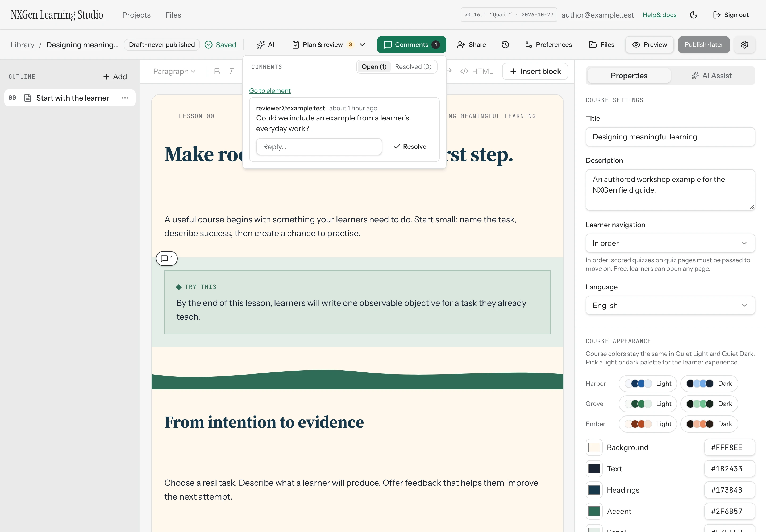This screenshot has width=766, height=532.
Task: Edit the course Title field
Action: point(670,137)
